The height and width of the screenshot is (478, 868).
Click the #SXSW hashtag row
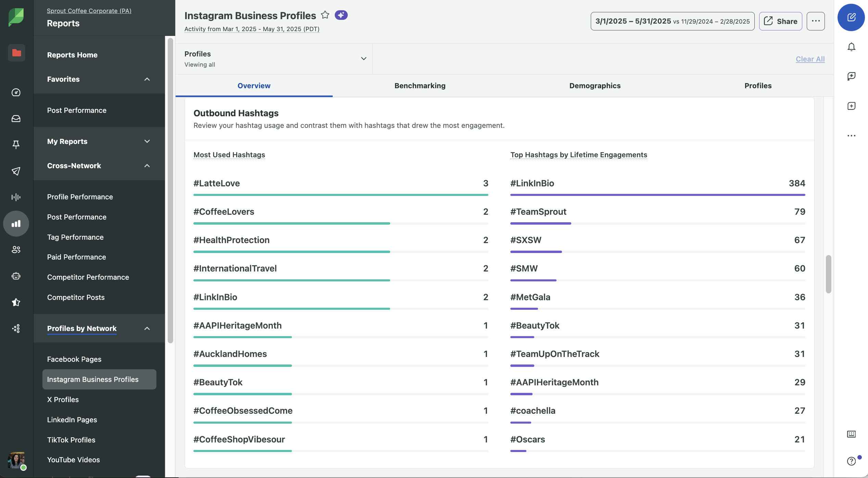tap(658, 243)
